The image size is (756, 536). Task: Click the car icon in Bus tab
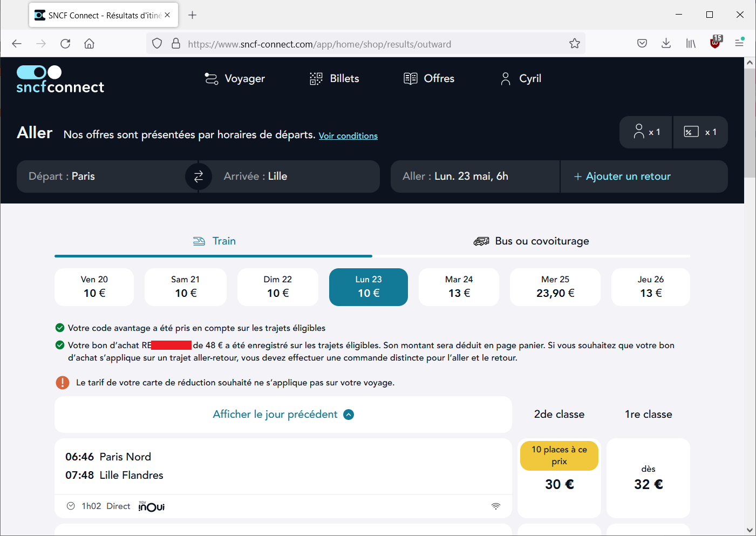point(481,241)
